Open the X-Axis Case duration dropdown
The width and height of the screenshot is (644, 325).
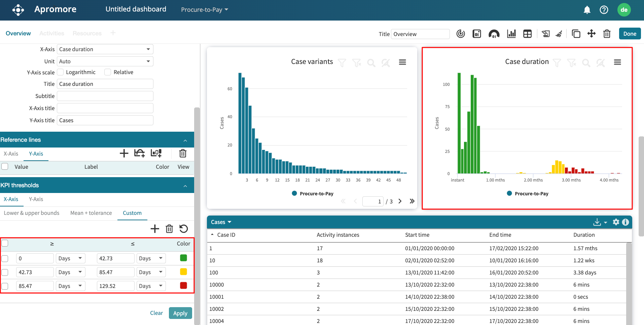pos(105,49)
